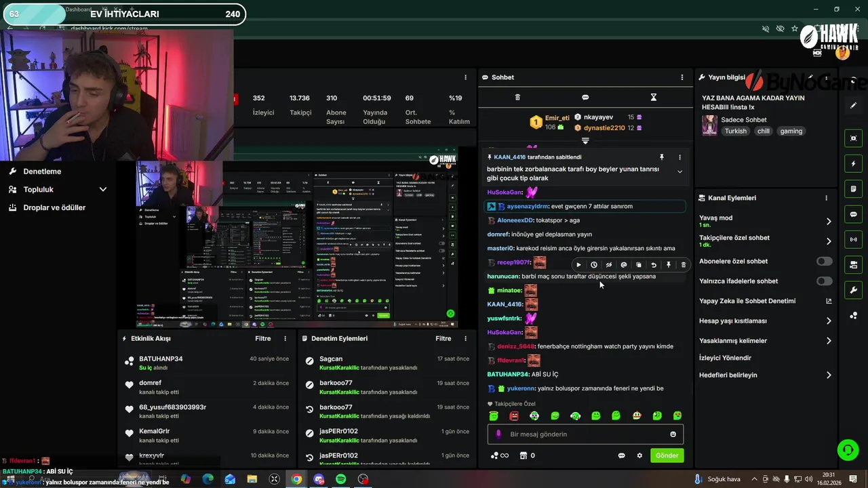The image size is (868, 488).
Task: Click the play icon in message hover toolbar
Action: point(578,265)
